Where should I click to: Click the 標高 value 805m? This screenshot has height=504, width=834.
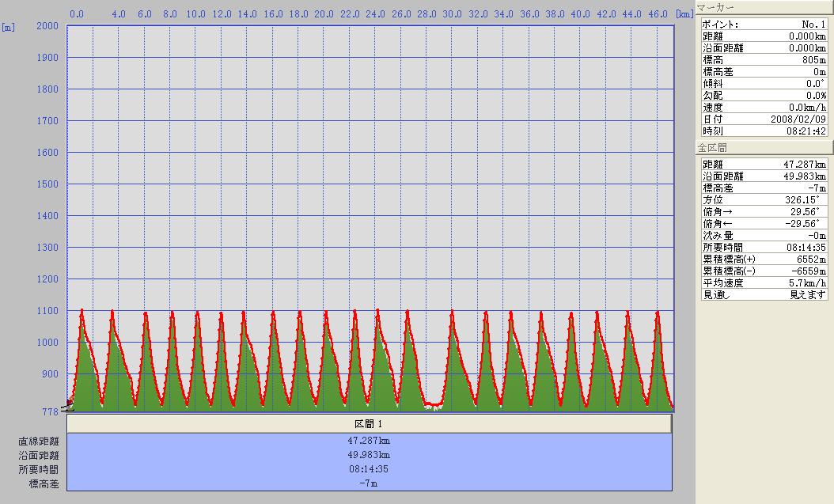coord(813,60)
